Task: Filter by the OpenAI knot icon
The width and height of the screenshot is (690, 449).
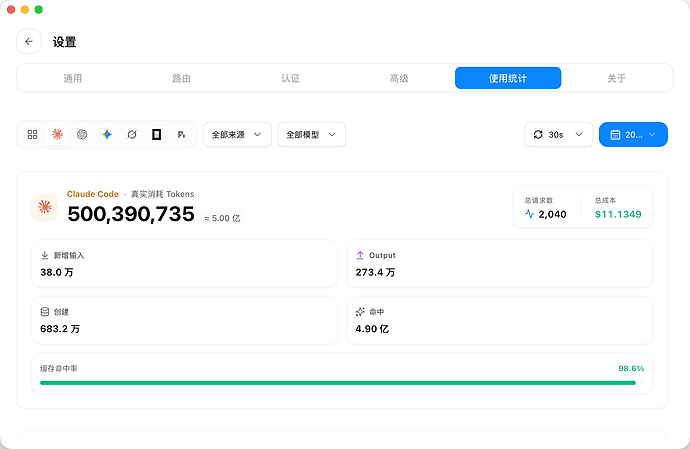Action: click(82, 134)
